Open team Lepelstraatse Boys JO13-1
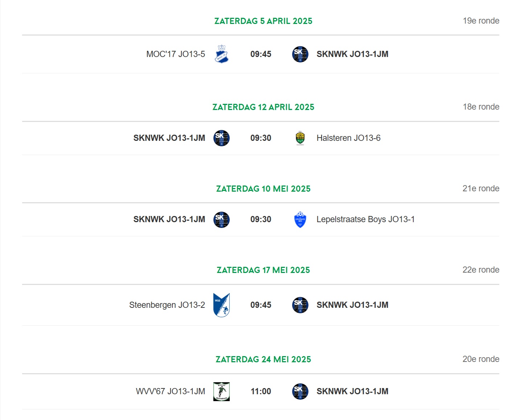This screenshot has height=420, width=521. [x=365, y=219]
